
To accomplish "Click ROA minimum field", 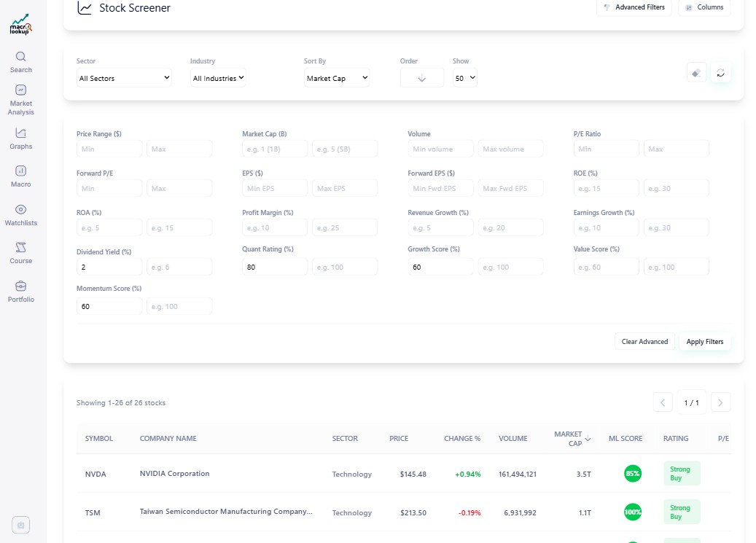I will coord(109,227).
